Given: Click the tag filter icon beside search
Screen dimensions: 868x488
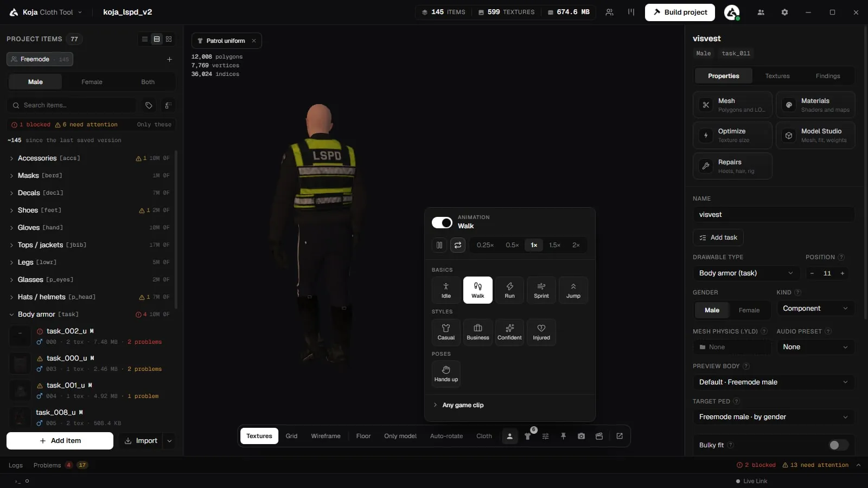Looking at the screenshot, I should [149, 105].
